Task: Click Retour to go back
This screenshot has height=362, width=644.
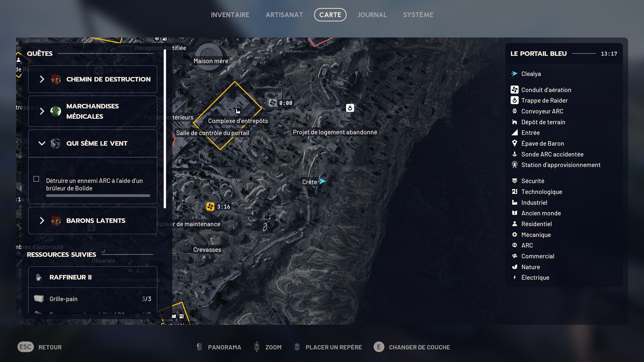Action: click(50, 347)
